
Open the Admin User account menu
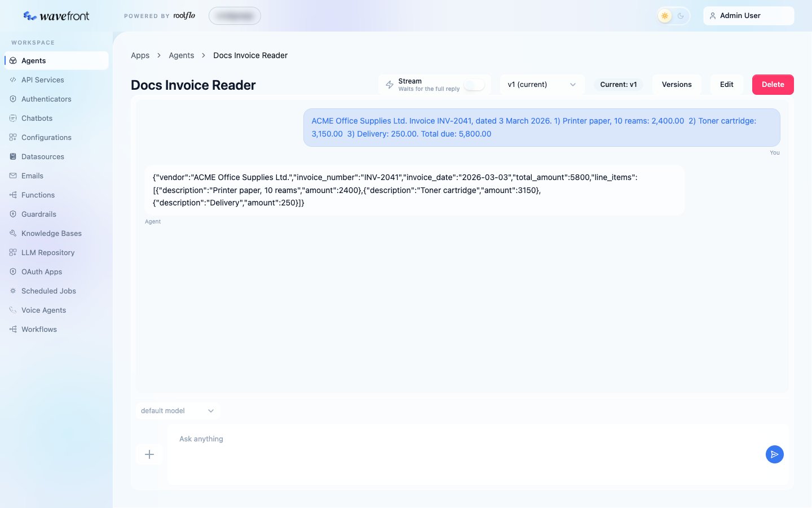[x=748, y=16]
